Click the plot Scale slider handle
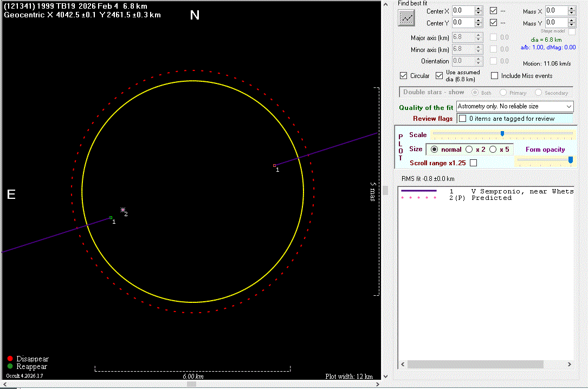Viewport: 588px width, 389px height. click(x=502, y=134)
